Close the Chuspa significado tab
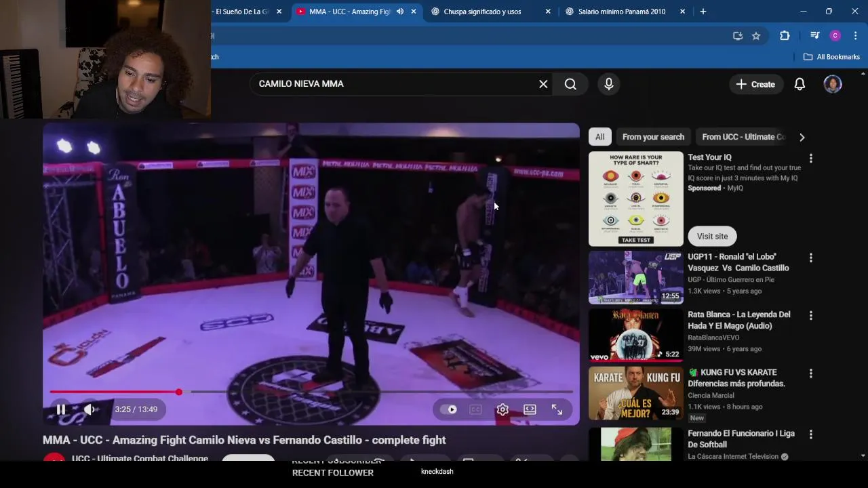Viewport: 868px width, 488px height. click(x=548, y=12)
